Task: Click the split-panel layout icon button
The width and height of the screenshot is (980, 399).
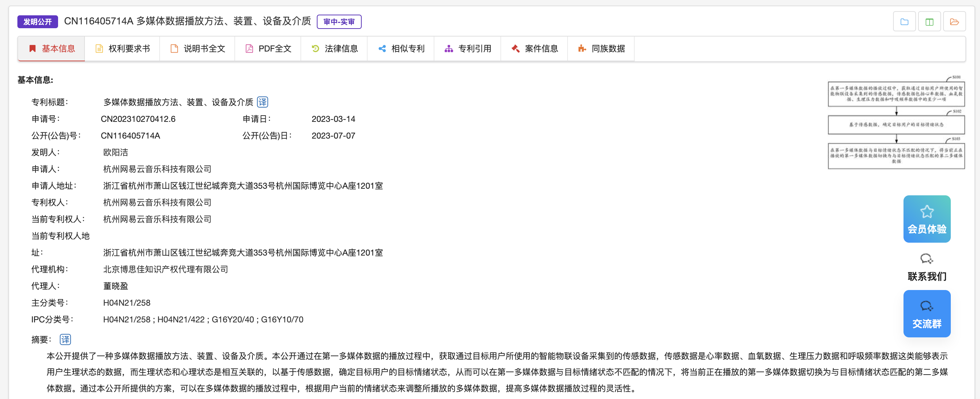Action: pyautogui.click(x=929, y=22)
